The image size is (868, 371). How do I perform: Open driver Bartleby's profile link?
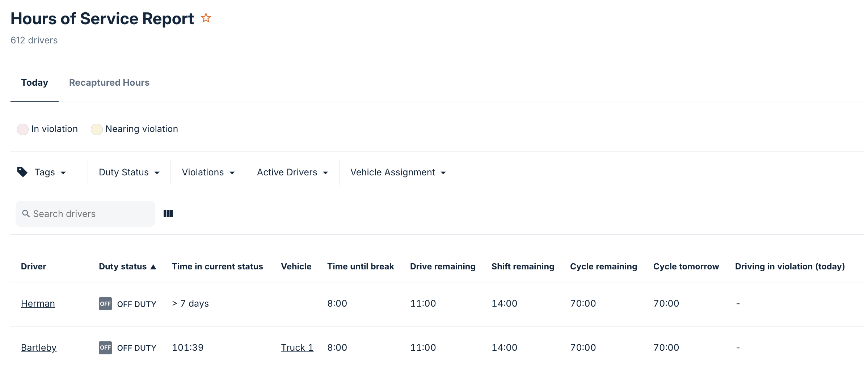click(x=39, y=347)
